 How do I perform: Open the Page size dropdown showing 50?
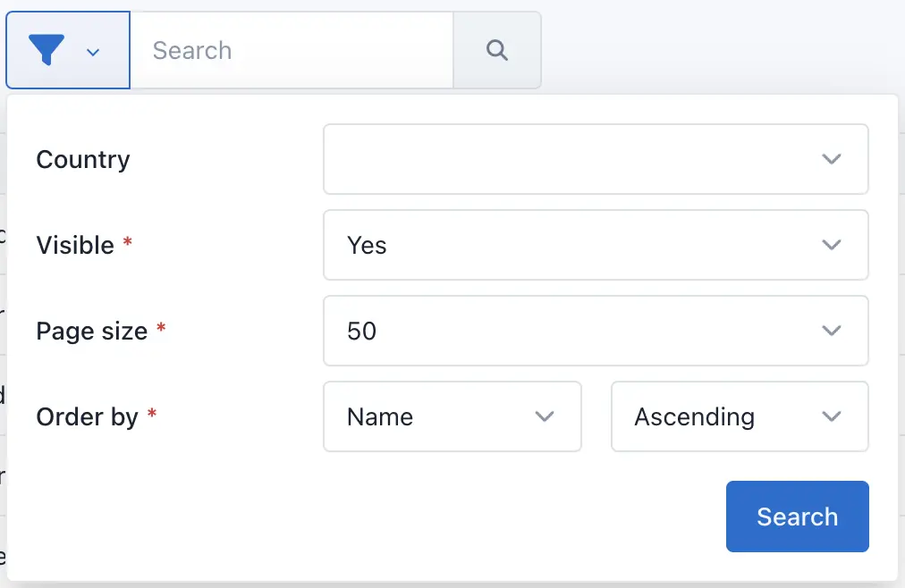point(596,331)
